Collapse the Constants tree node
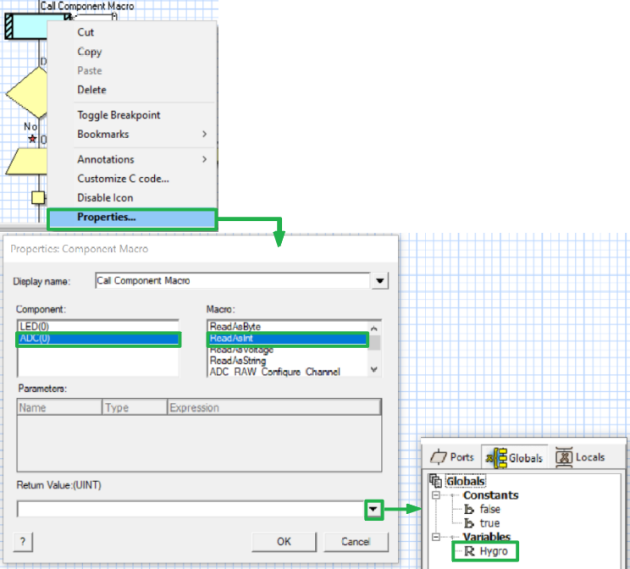The width and height of the screenshot is (630, 569). [x=435, y=495]
